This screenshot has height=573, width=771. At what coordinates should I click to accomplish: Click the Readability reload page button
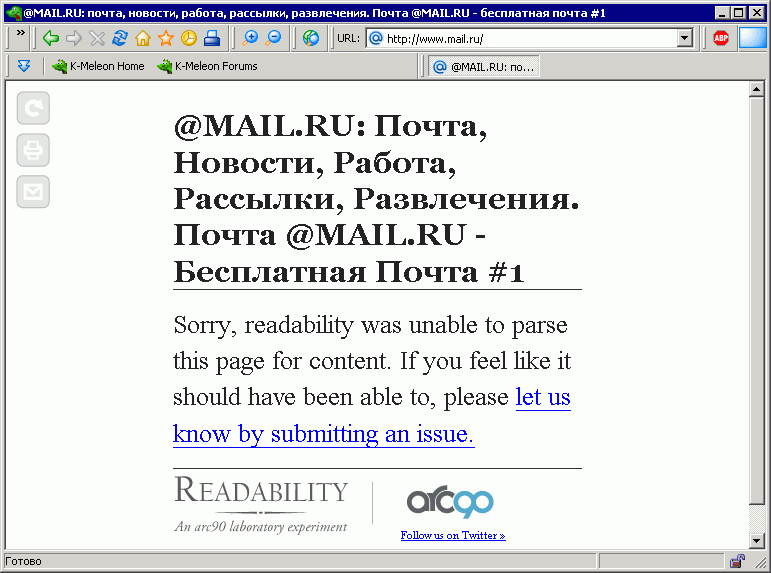33,108
